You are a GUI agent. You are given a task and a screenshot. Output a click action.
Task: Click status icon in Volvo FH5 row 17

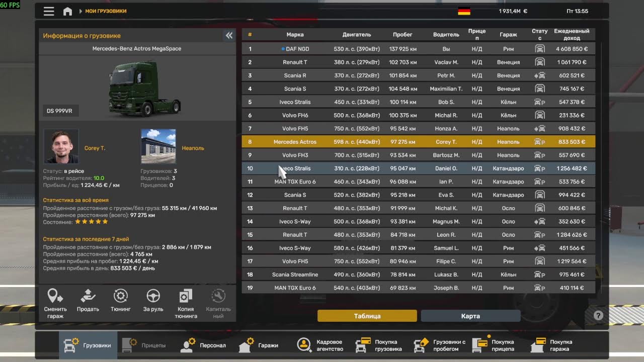[539, 261]
